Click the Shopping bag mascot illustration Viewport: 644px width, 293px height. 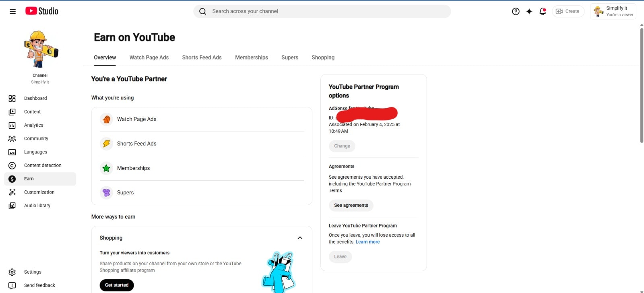pos(279,272)
